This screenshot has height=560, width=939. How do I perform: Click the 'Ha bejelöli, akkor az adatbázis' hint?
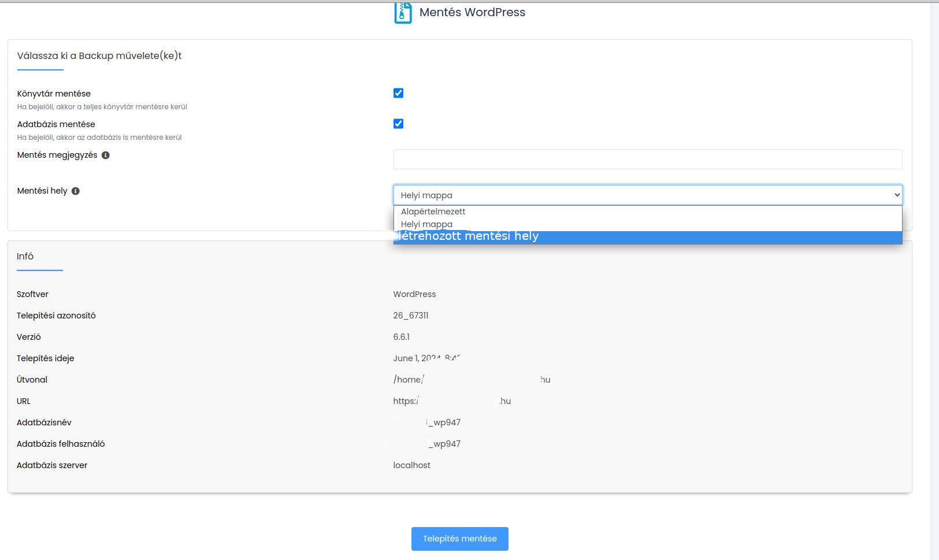[x=99, y=138]
